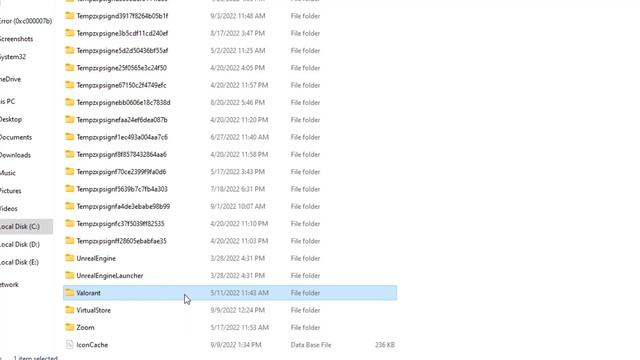This screenshot has width=640, height=360.
Task: Open Music in navigation pane
Action: [x=8, y=173]
